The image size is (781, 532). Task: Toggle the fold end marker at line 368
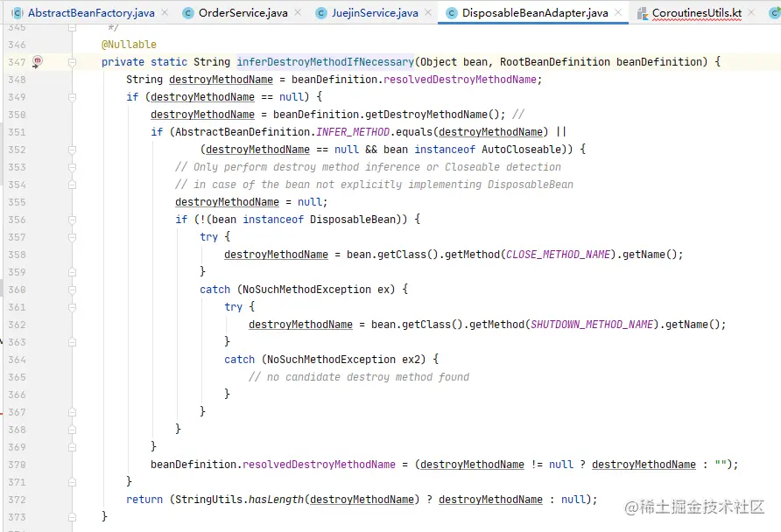(x=72, y=430)
